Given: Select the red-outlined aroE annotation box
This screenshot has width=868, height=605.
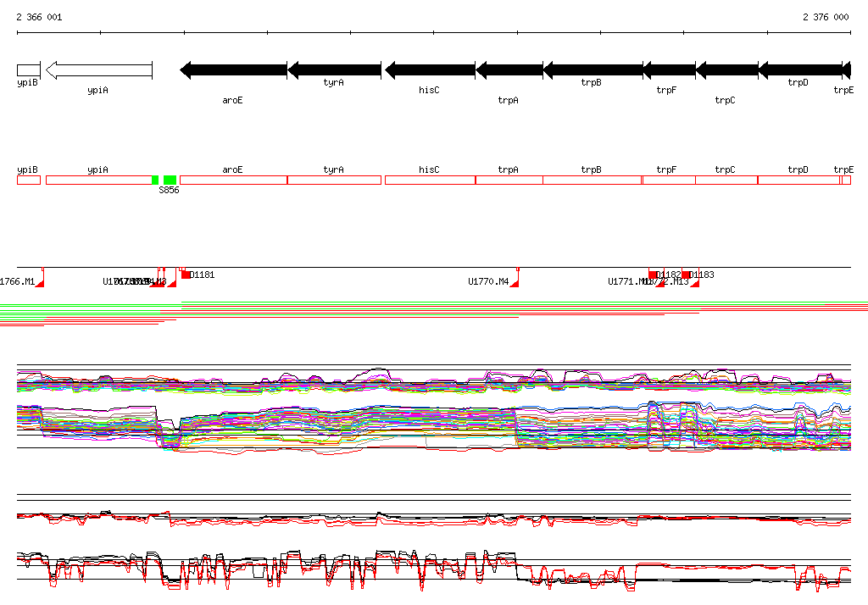Looking at the screenshot, I should point(233,180).
